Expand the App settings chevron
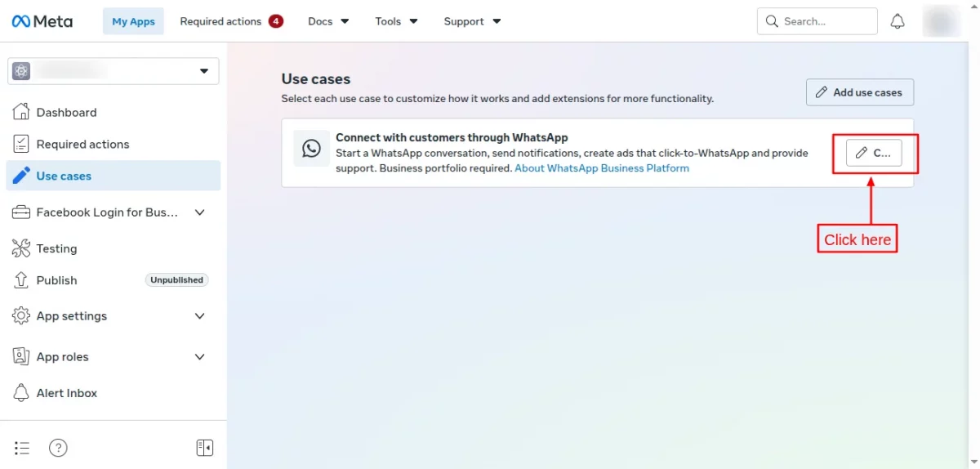The image size is (980, 469). tap(199, 316)
